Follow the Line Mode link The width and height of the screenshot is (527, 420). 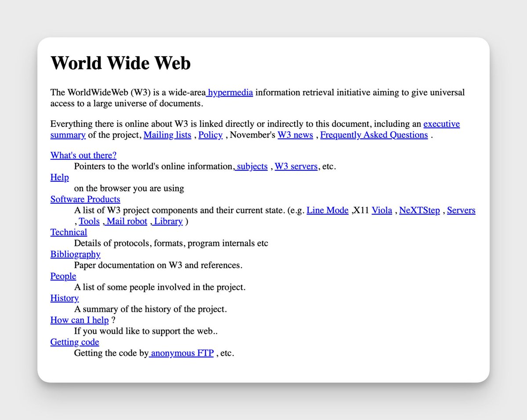click(x=327, y=211)
